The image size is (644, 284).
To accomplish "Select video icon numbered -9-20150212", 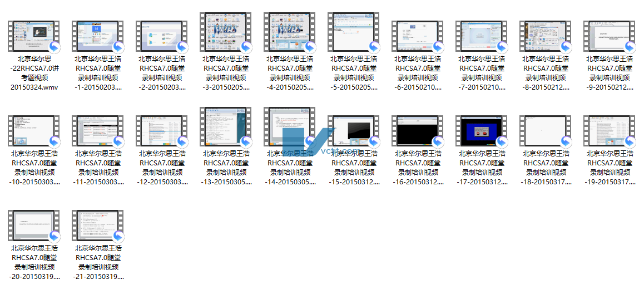I will pyautogui.click(x=610, y=37).
